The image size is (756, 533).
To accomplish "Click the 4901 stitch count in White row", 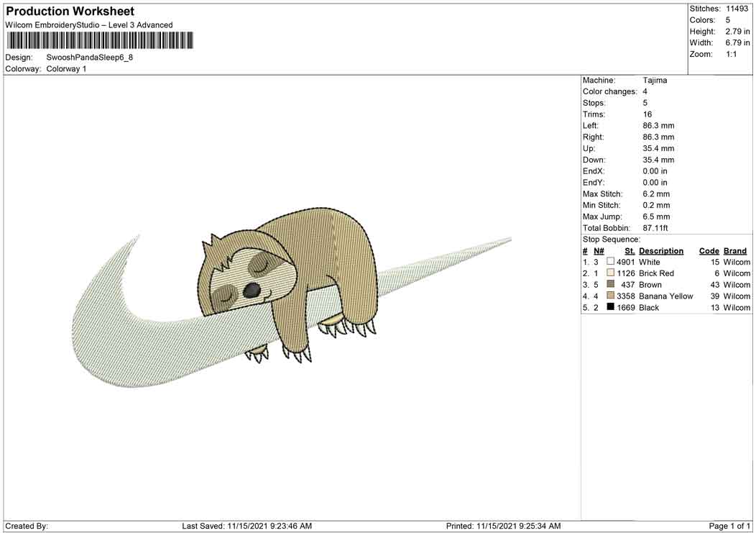I will point(626,262).
